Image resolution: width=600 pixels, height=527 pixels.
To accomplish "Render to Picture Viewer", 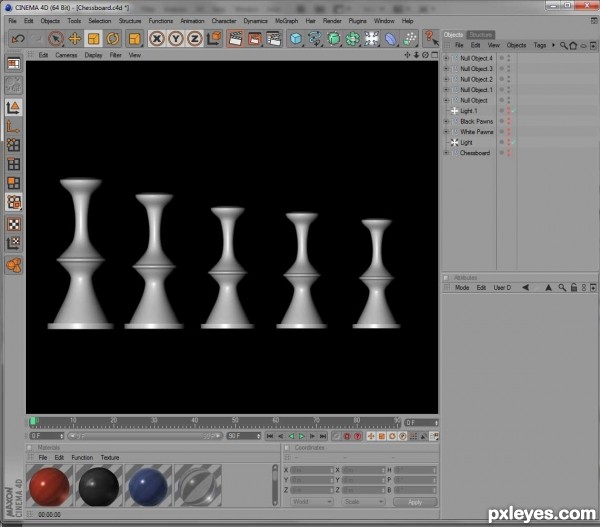I will pos(255,39).
